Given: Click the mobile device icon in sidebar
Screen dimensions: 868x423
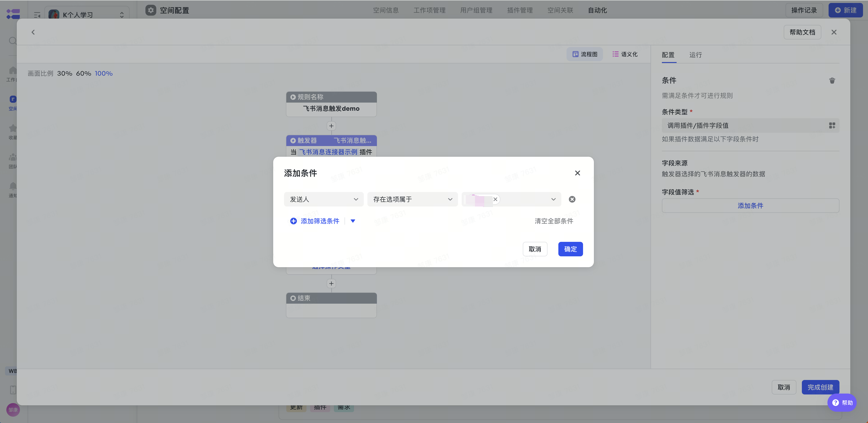Looking at the screenshot, I should tap(13, 390).
